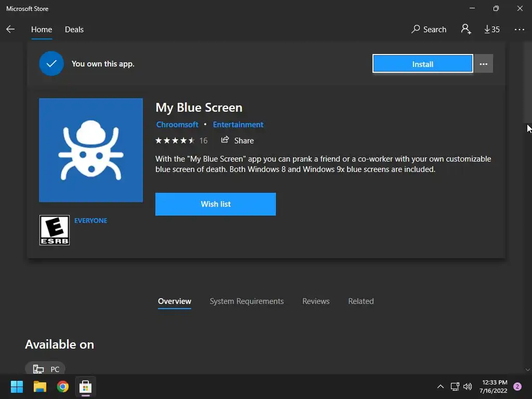Open more options beside the Install button

[484, 64]
